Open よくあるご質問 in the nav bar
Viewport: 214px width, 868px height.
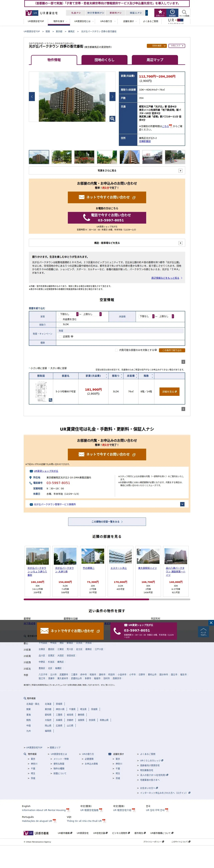(x=150, y=21)
